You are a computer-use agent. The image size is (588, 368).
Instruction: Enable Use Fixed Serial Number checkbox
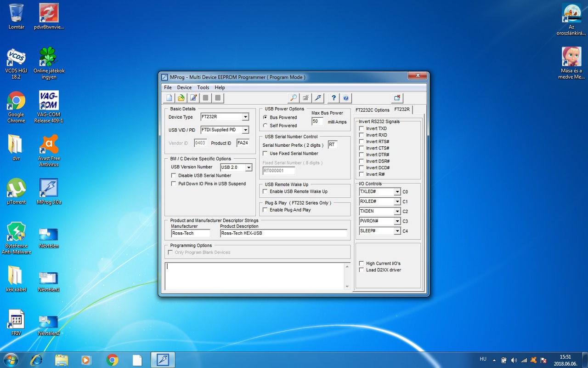point(265,153)
